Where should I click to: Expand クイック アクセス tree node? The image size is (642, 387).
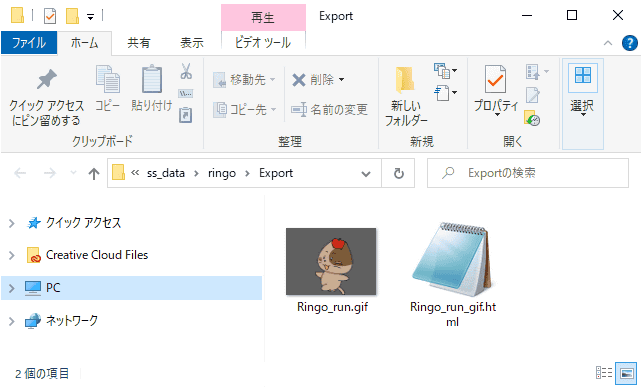[11, 223]
